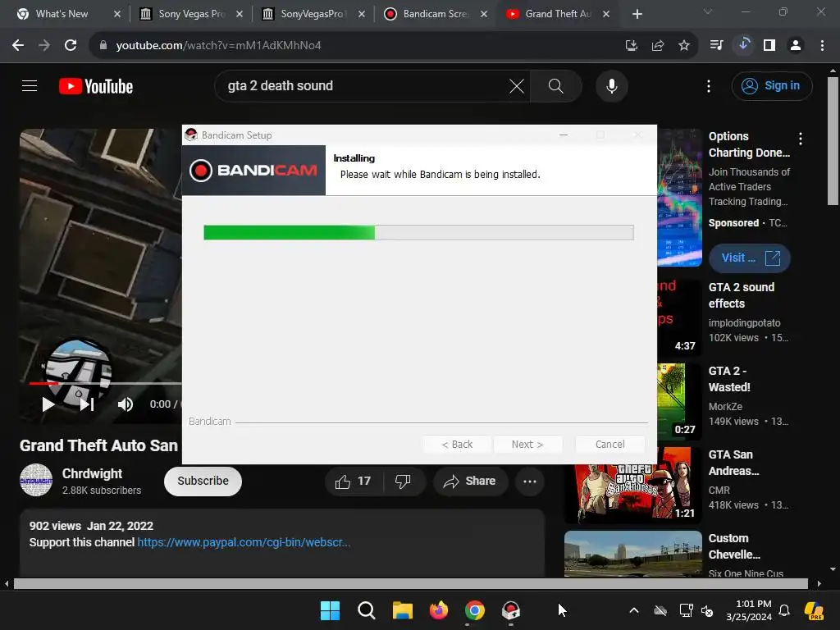The width and height of the screenshot is (840, 630).
Task: Click the Bandicam installation progress bar
Action: pyautogui.click(x=418, y=232)
